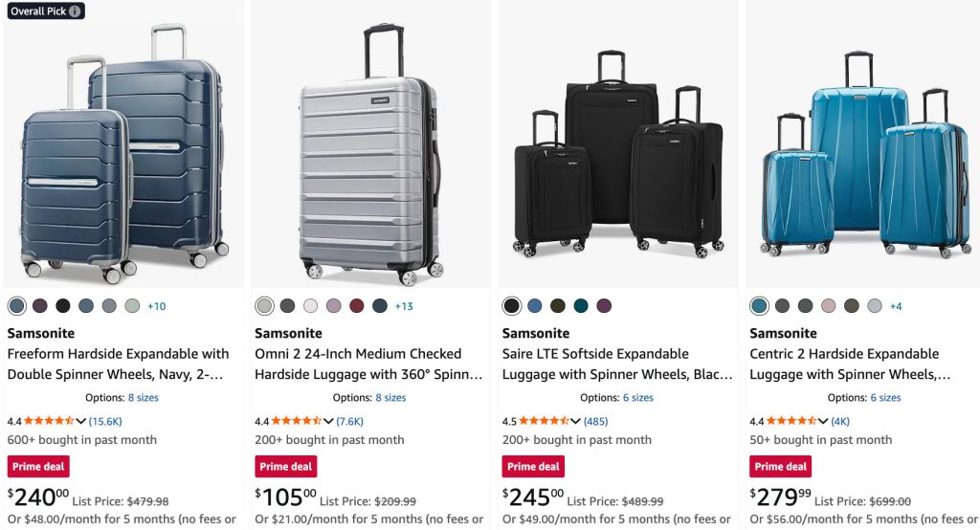Click star rating of Centric 2 luggage
Viewport: 980px width, 530px height.
point(791,421)
